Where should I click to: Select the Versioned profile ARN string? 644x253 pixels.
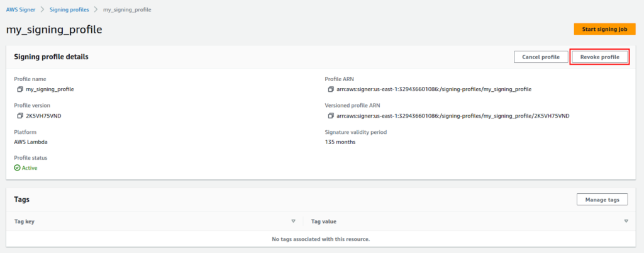[x=453, y=116]
